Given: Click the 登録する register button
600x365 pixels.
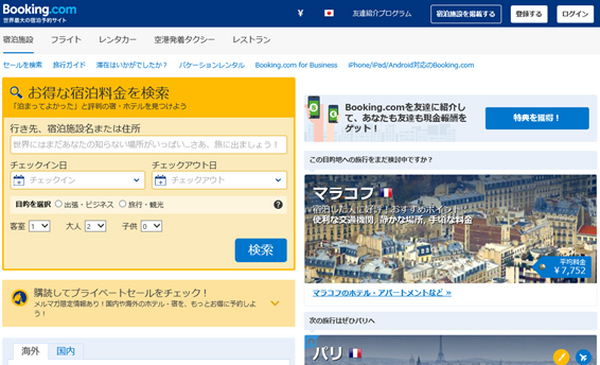Looking at the screenshot, I should [x=529, y=14].
